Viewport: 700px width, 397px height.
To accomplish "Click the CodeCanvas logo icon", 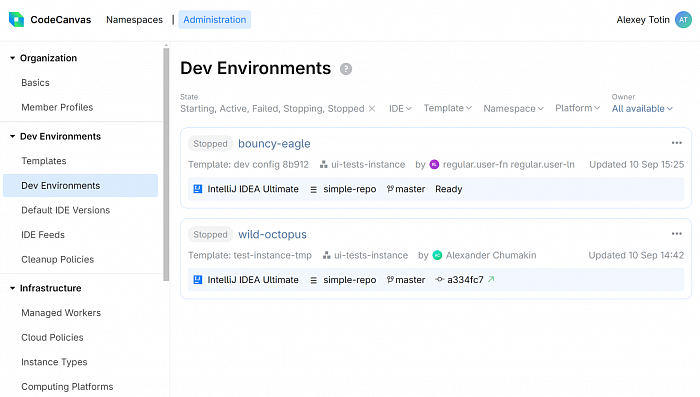I will pyautogui.click(x=17, y=20).
